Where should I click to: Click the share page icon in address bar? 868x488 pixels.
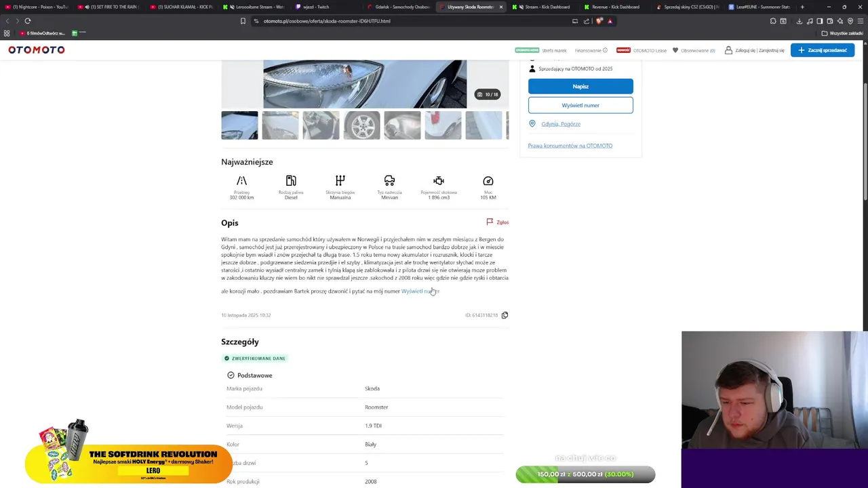(x=587, y=21)
